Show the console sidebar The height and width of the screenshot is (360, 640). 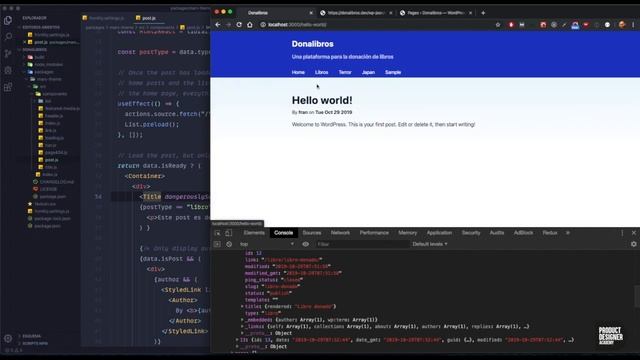[x=217, y=244]
